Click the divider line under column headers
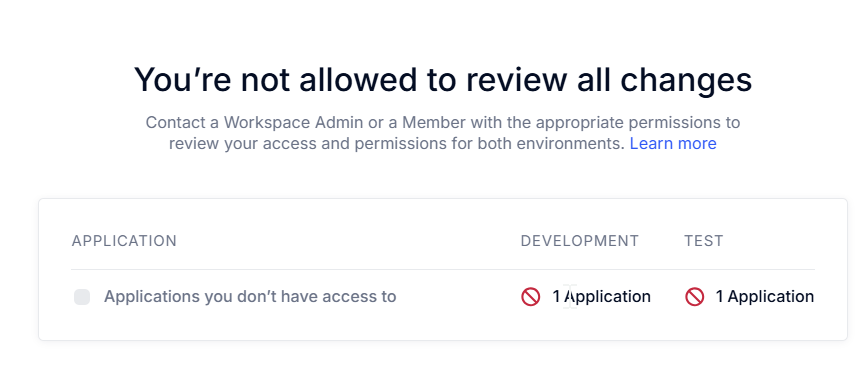 [x=443, y=269]
